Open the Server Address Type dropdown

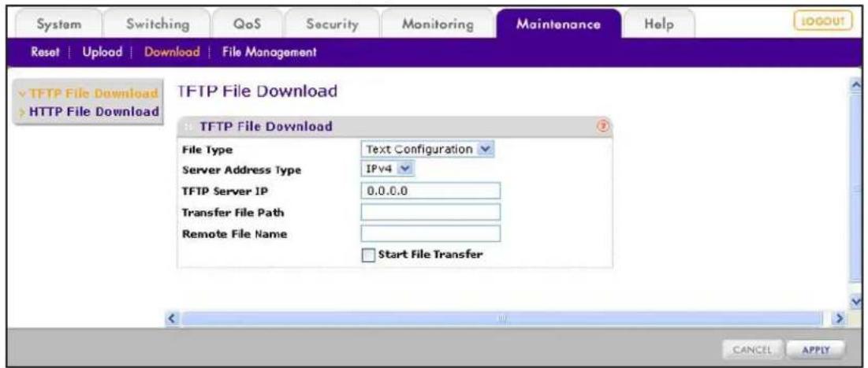pyautogui.click(x=387, y=169)
